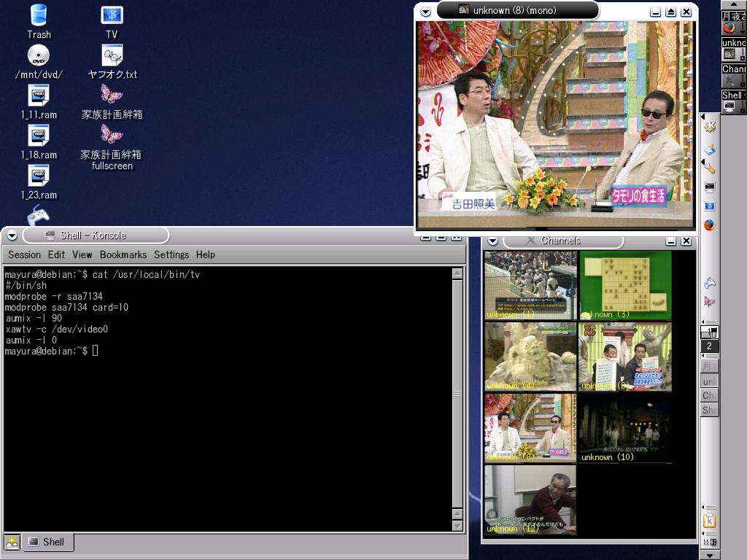Open the xawtv video window menu arrow
The image size is (747, 560).
(426, 12)
